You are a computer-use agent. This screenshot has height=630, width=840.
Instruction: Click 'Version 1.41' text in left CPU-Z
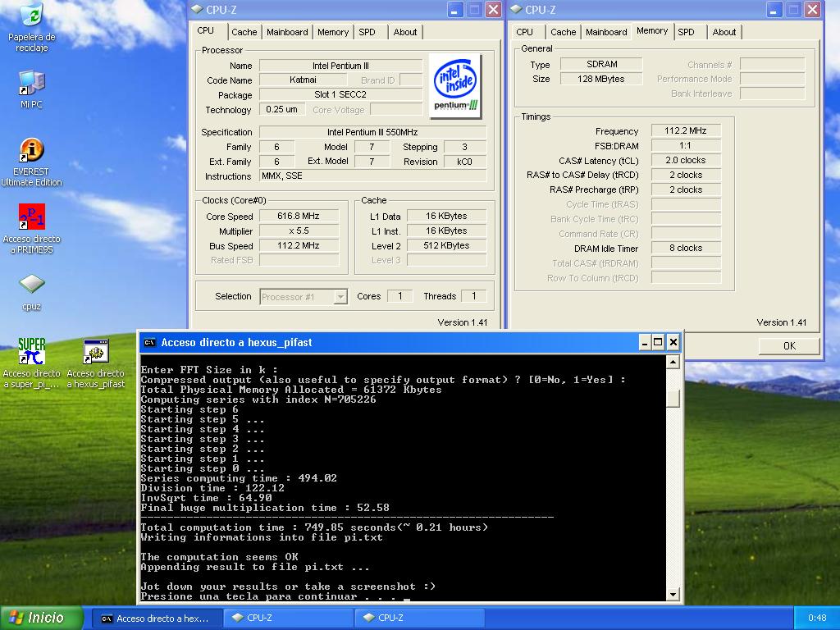click(x=463, y=322)
